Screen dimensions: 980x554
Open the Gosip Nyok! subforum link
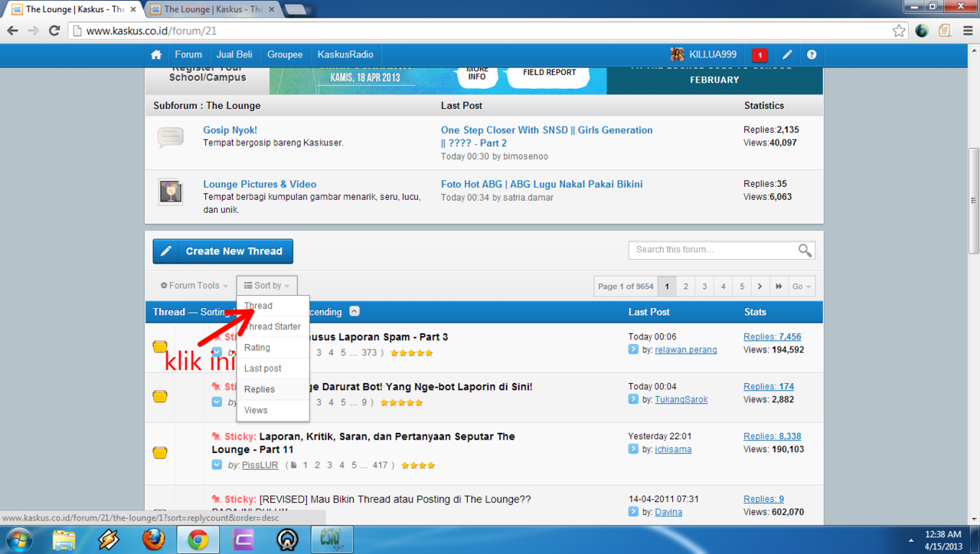(x=230, y=130)
